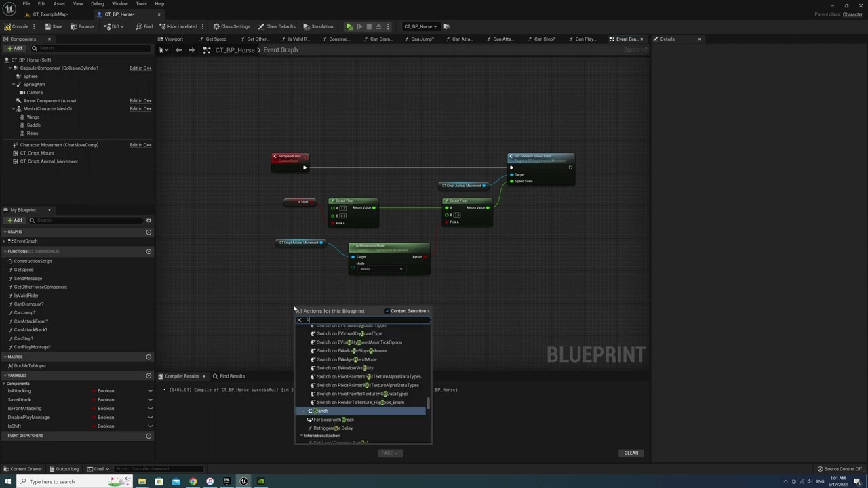Navigate back in graph history
Screen dimensions: 868x488
(x=178, y=50)
